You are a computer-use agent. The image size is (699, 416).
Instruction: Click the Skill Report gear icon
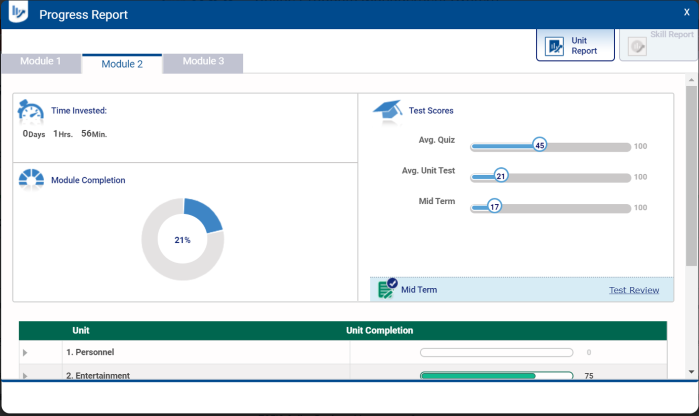(x=637, y=46)
